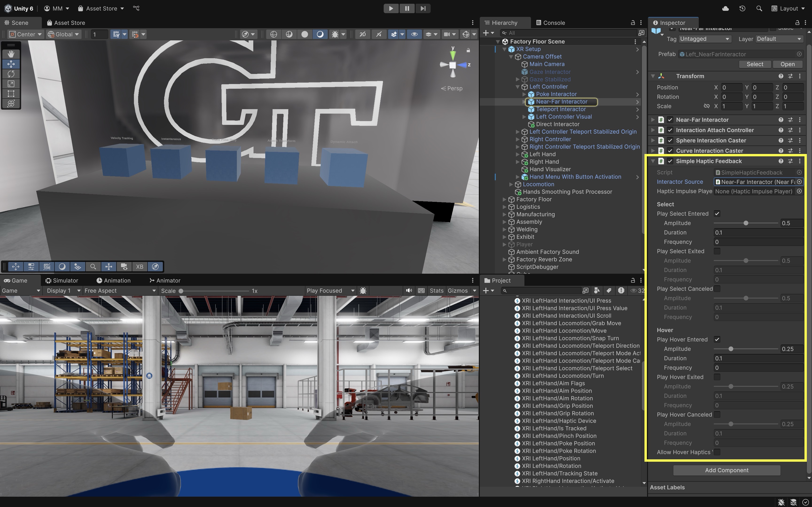Click the global Search magnifier icon
The image size is (812, 507).
point(759,8)
